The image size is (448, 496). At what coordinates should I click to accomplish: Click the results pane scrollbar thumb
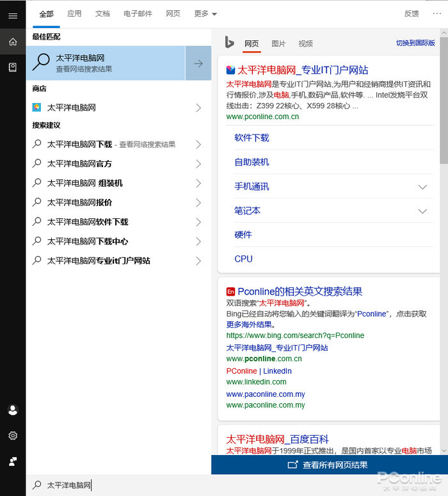coord(444,100)
